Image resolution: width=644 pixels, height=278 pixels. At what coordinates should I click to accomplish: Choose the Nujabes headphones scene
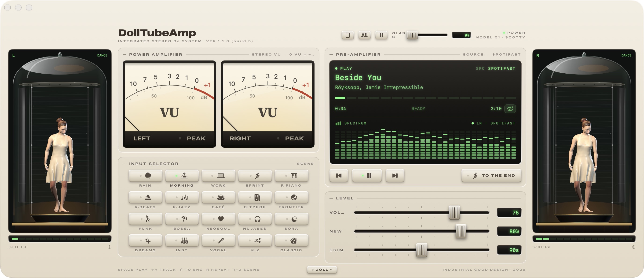pyautogui.click(x=255, y=219)
